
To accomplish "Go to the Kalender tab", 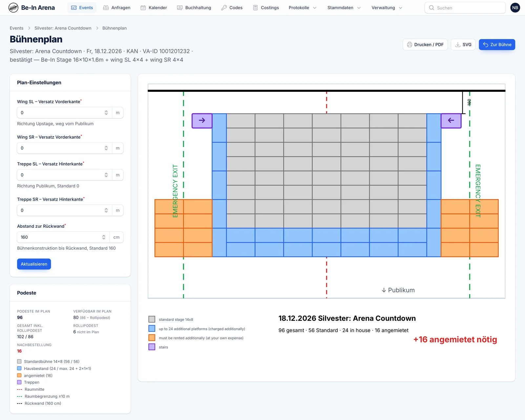I will [154, 8].
